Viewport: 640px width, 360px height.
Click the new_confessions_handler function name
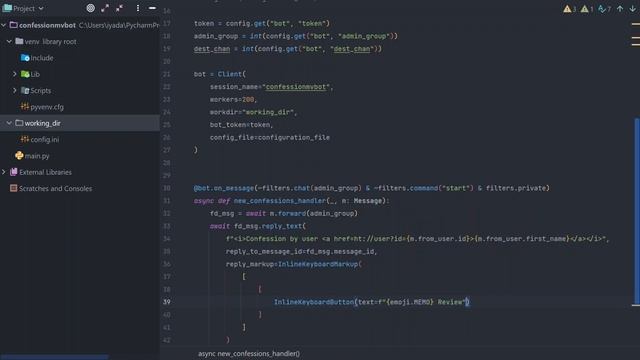(280, 201)
